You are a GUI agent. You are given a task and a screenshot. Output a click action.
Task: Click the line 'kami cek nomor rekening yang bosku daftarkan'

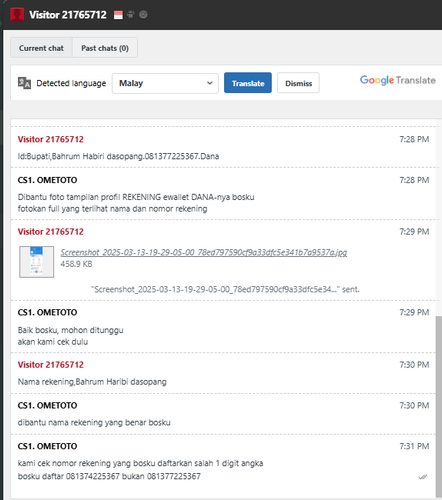pyautogui.click(x=140, y=463)
